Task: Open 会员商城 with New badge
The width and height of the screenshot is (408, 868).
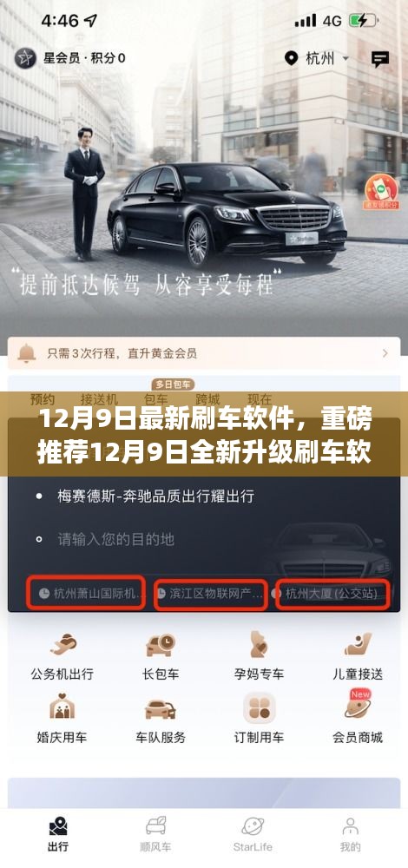Action: [x=357, y=707]
